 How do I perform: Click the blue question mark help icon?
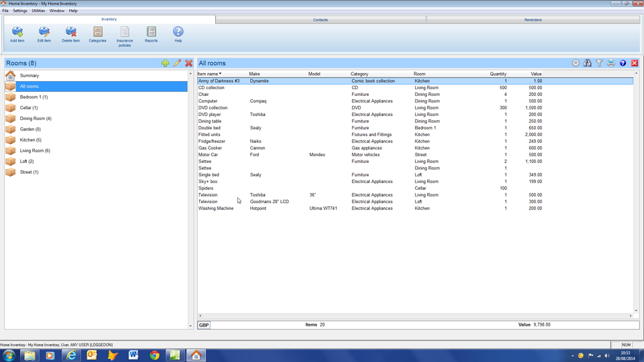(623, 63)
